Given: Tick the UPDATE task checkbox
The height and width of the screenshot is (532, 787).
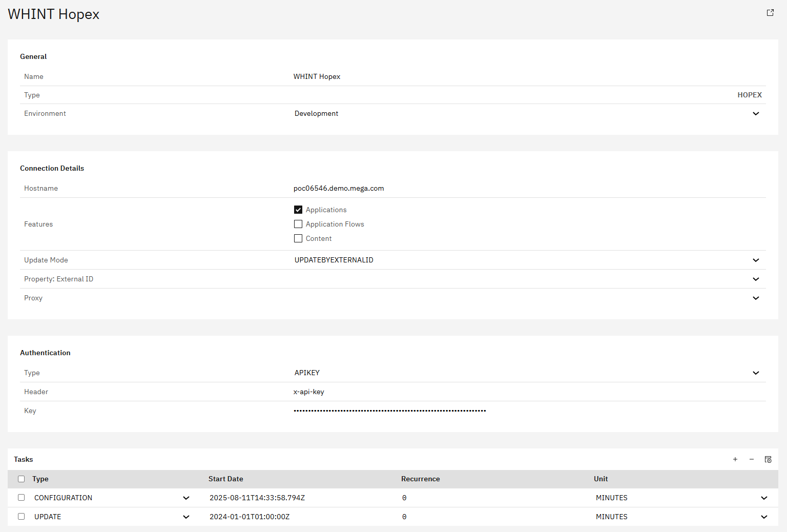Looking at the screenshot, I should pos(21,516).
